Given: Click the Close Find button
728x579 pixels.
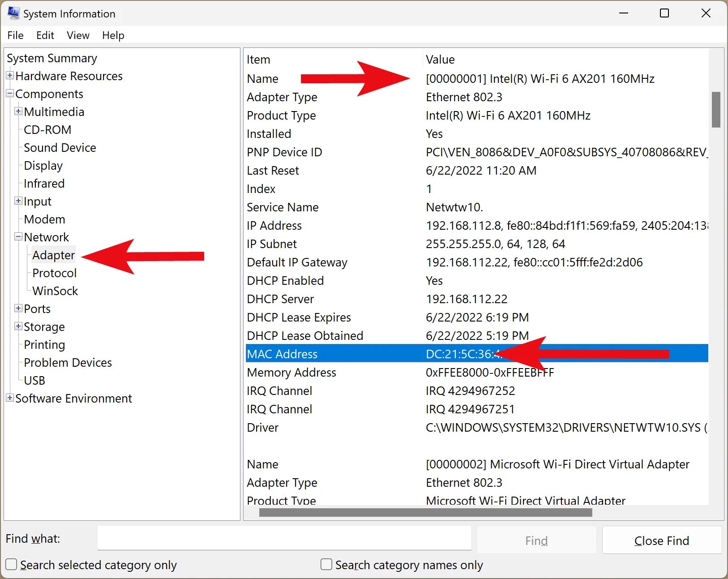Looking at the screenshot, I should (662, 540).
